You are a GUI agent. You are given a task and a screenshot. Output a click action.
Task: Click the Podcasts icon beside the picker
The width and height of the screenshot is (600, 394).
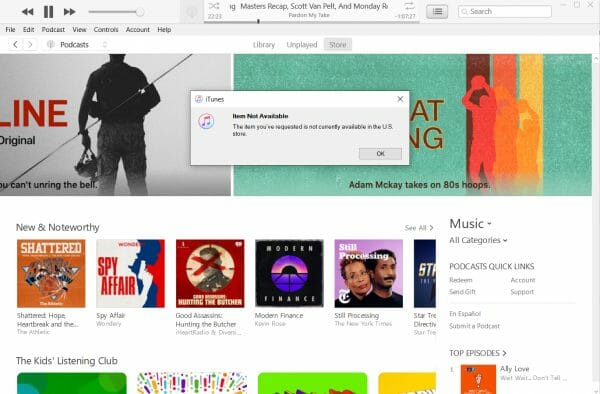click(x=51, y=45)
